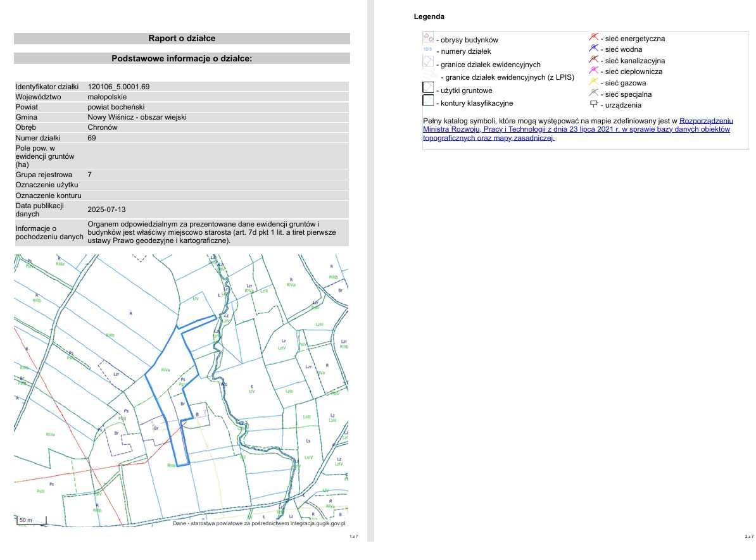Image resolution: width=756 pixels, height=560 pixels.
Task: Open the Rozporządzeniu Ministra Rozwoju link
Action: click(x=706, y=120)
